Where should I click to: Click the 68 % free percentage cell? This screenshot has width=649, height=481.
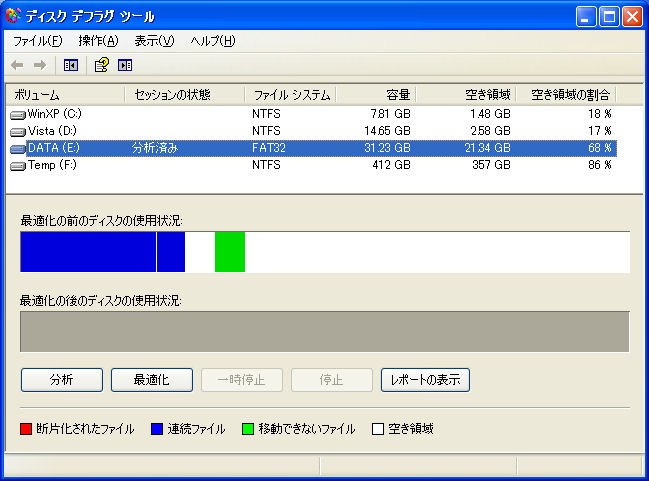coord(600,148)
